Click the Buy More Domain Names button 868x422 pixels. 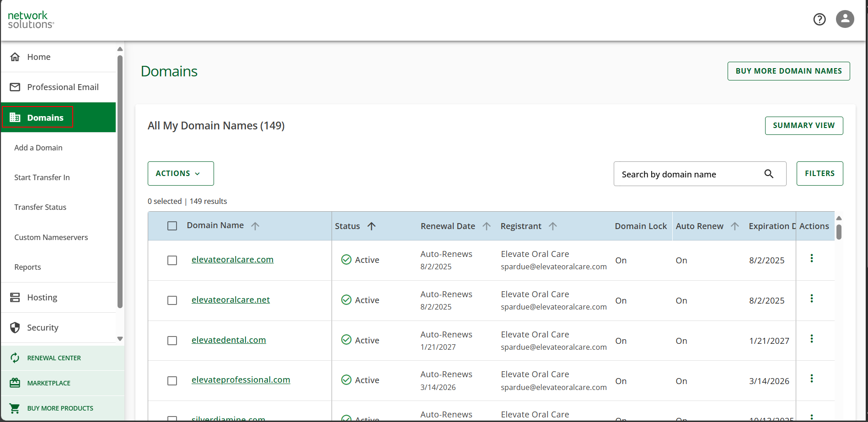point(788,71)
